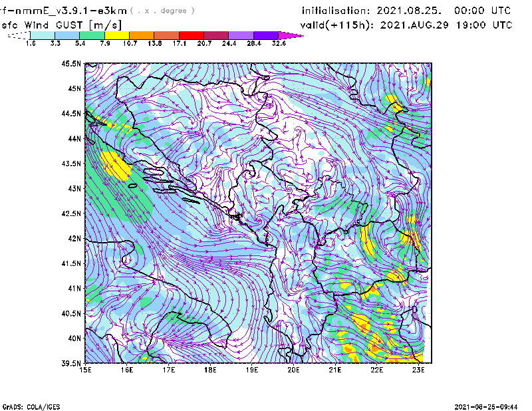Click the 41N latitude label
The image size is (532, 411).
(74, 289)
